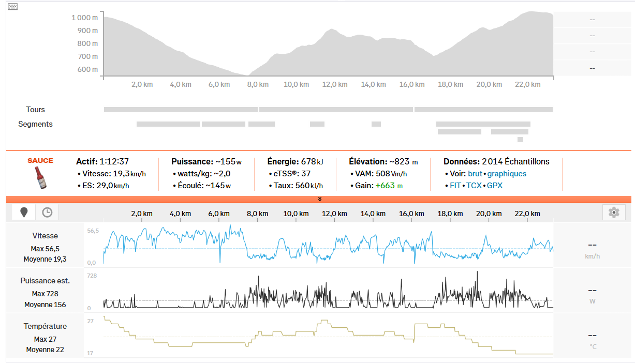Switch x-axis to distance with pin icon
Screen dimensions: 635x364
click(24, 212)
